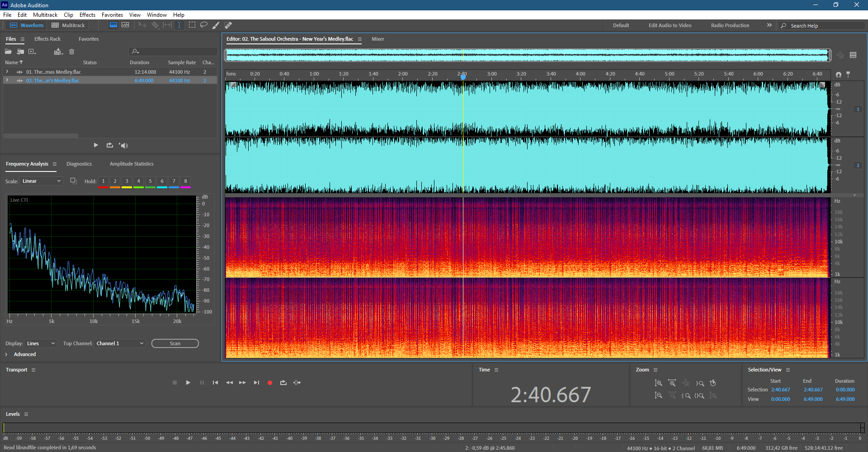Screen dimensions: 868x452
Task: Toggle Skip Selection in Transport
Action: click(x=297, y=382)
